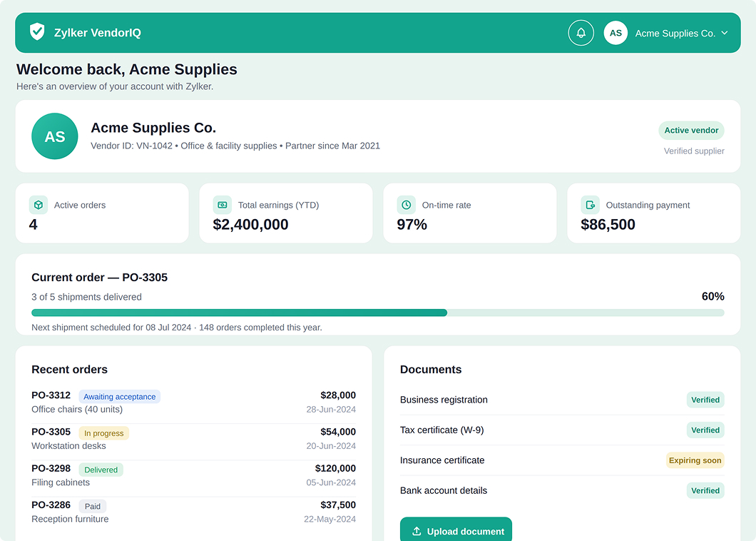This screenshot has width=756, height=541.
Task: Click the In progress status badge
Action: pos(103,433)
